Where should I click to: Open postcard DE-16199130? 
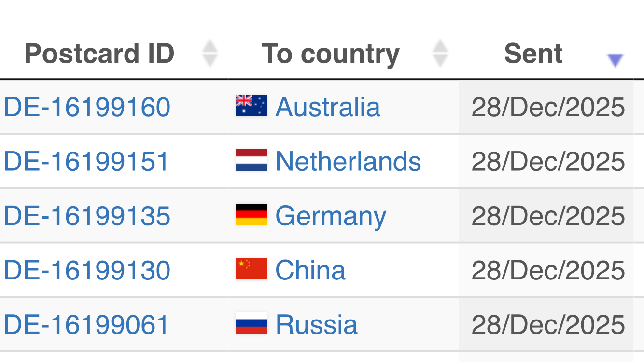coord(87,270)
